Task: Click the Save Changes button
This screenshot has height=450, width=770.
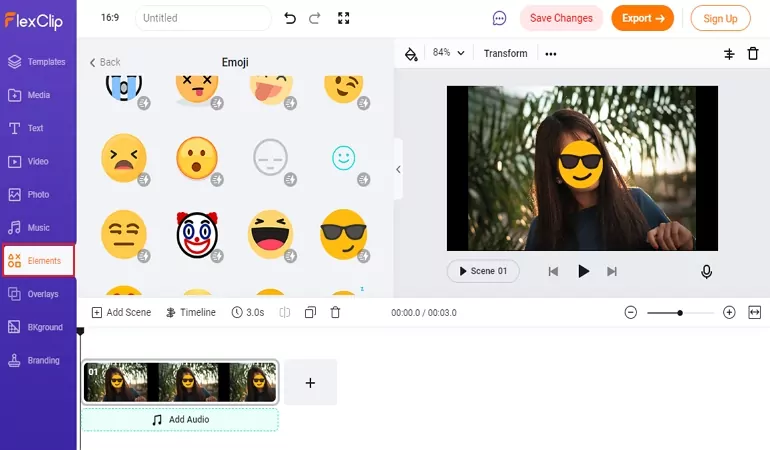Action: [561, 18]
